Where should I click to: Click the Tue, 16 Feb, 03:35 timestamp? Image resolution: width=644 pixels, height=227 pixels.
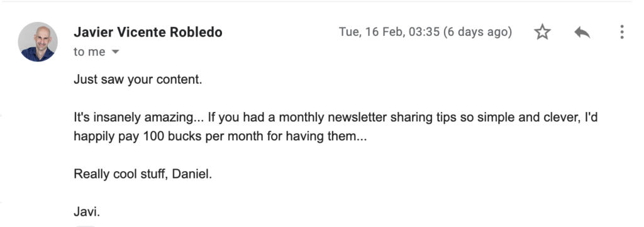click(389, 32)
